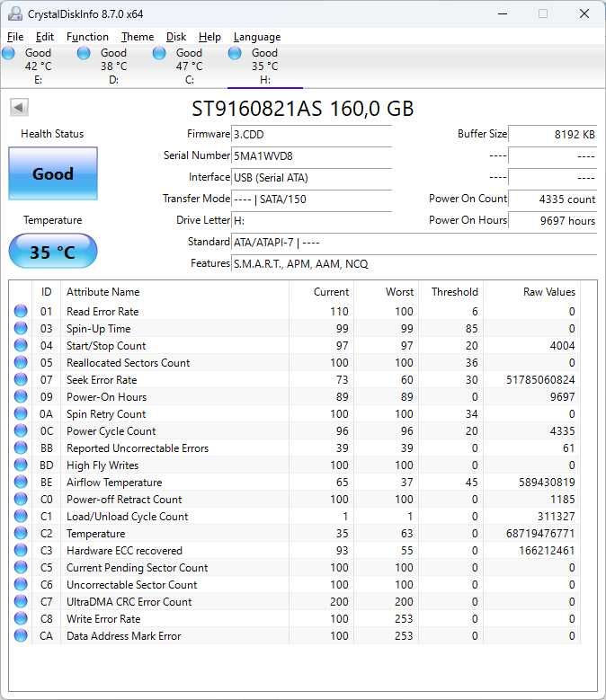Screen dimensions: 606x700
Task: Click status orb for UltraDMA CRC Error Count
Action: click(21, 601)
